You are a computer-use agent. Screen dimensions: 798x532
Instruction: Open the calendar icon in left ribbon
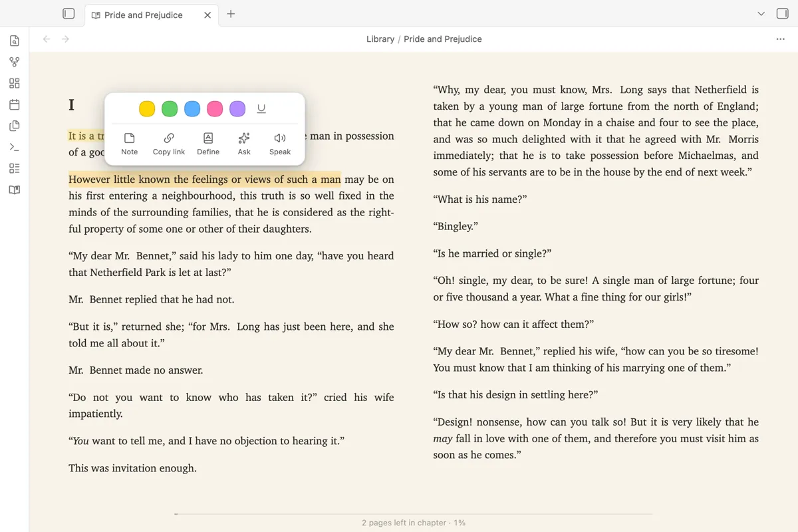click(15, 104)
